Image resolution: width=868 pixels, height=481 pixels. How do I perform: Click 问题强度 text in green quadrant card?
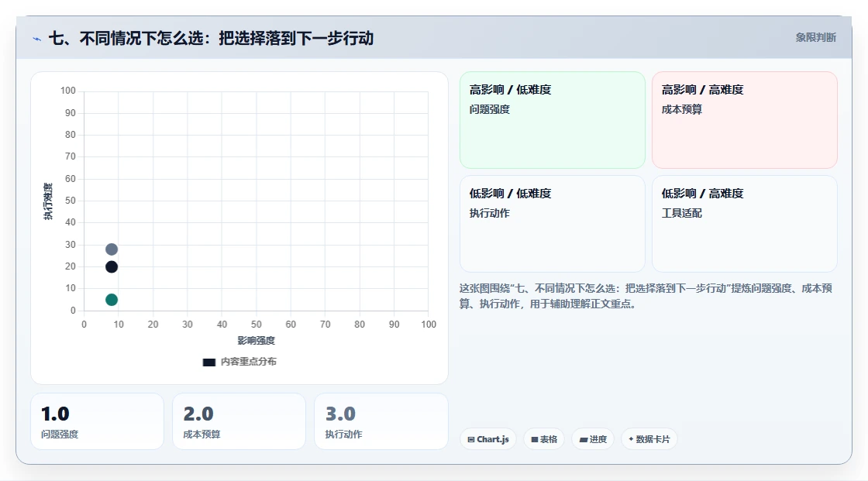(x=489, y=109)
